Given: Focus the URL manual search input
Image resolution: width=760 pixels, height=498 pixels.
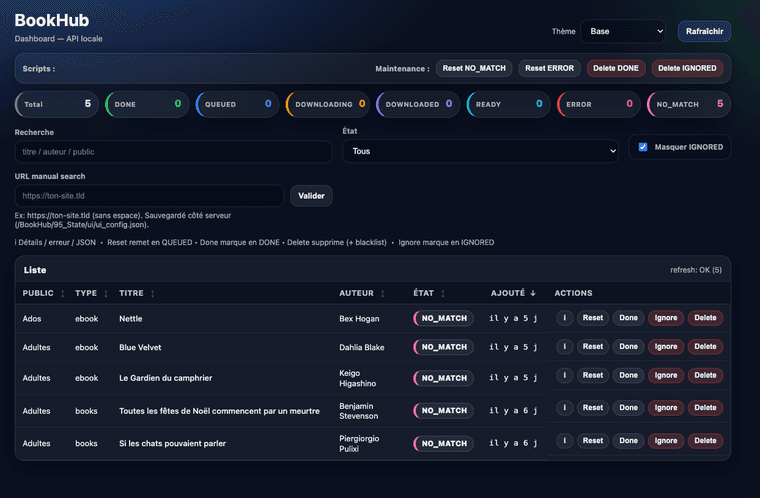Looking at the screenshot, I should [149, 195].
